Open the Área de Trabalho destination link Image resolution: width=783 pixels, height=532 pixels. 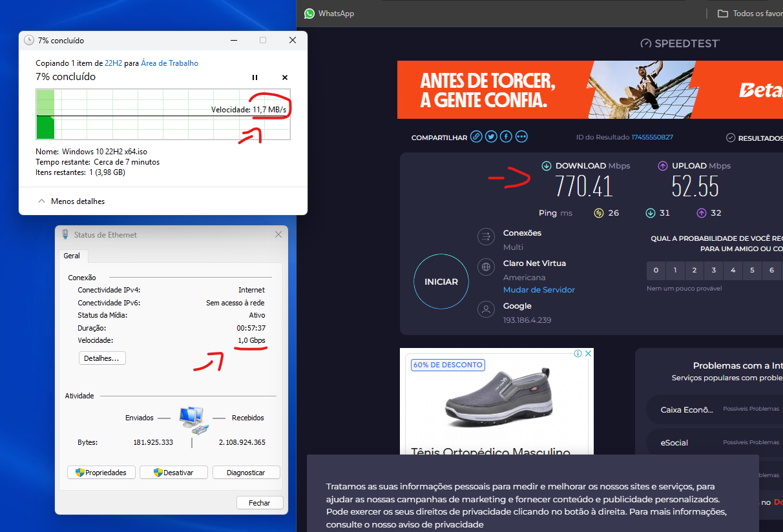[x=170, y=63]
